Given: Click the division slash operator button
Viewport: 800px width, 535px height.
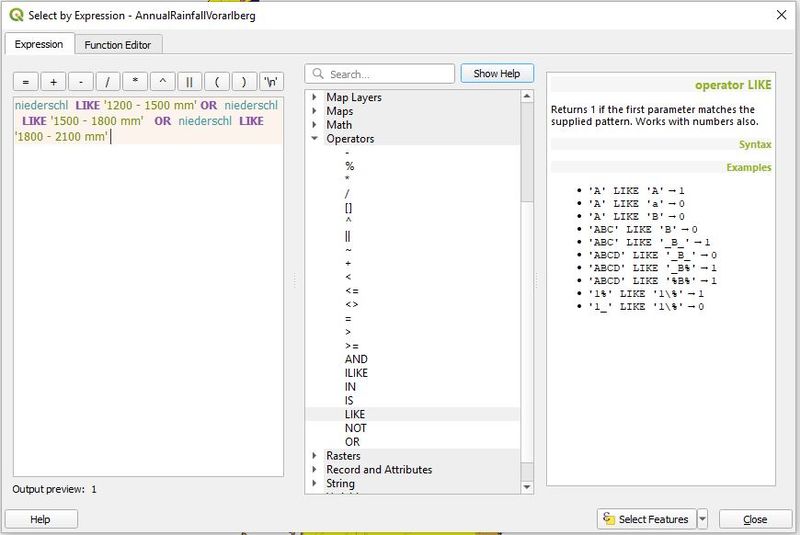Looking at the screenshot, I should point(107,81).
